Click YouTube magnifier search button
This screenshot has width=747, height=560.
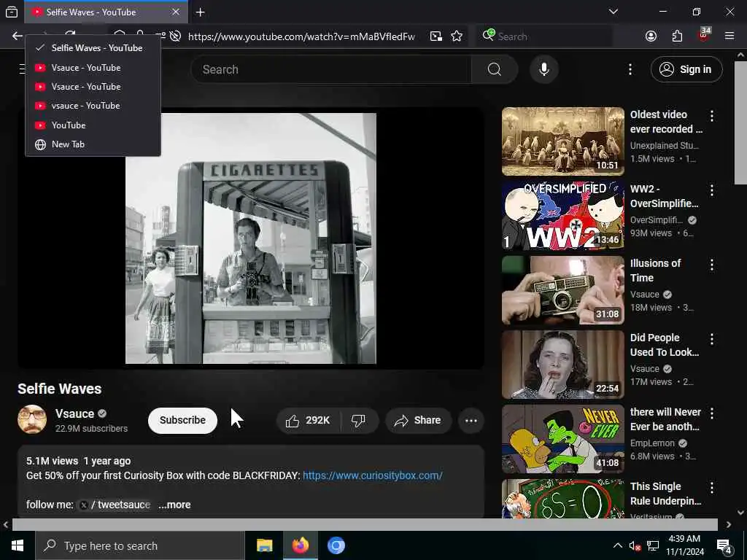pyautogui.click(x=495, y=69)
